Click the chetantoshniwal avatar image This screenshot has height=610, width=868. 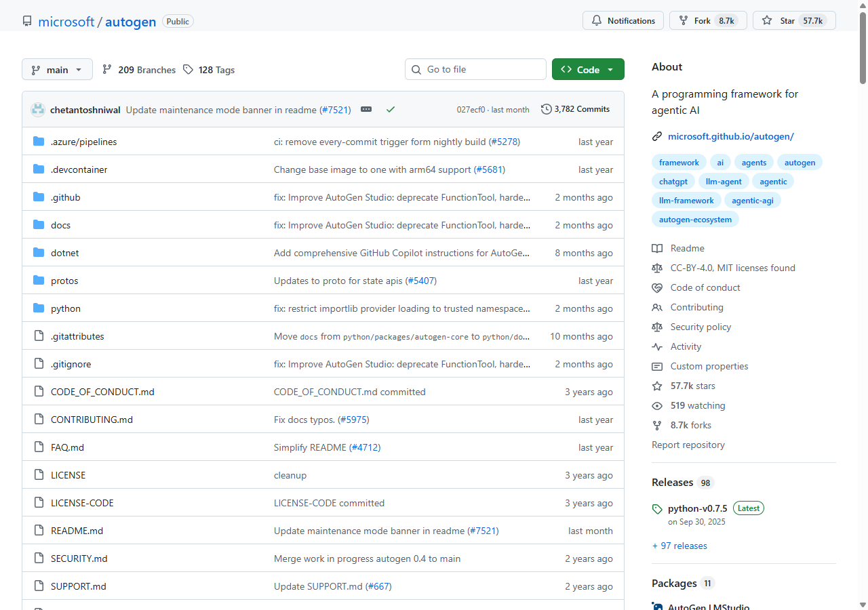point(38,109)
